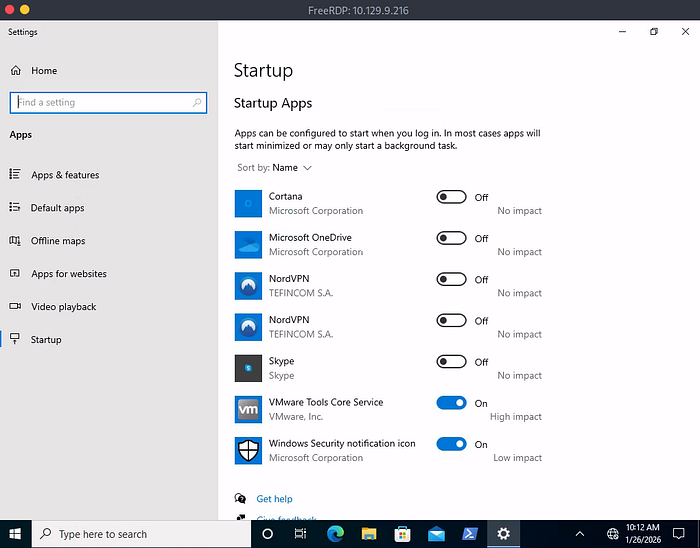Viewport: 700px width, 548px height.
Task: Click the VMware Tools Core Service icon
Action: tap(248, 409)
